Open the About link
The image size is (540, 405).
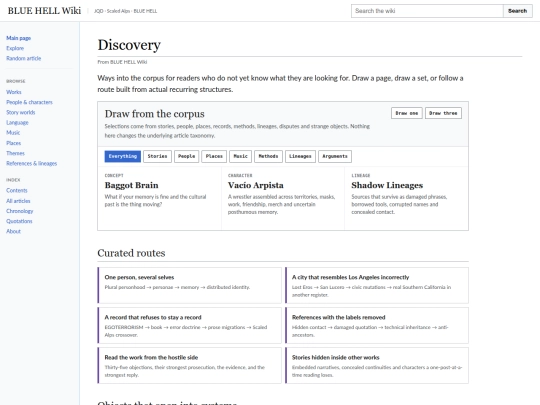click(x=13, y=231)
